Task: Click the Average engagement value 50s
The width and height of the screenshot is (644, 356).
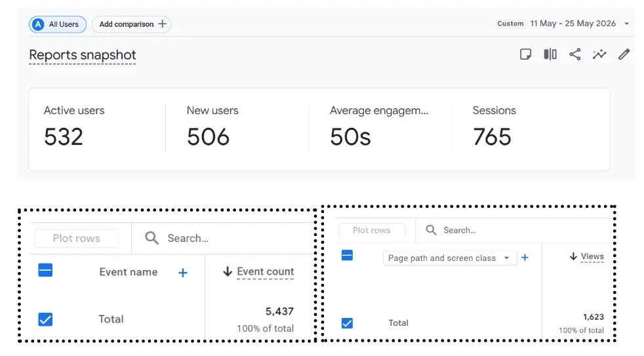Action: (350, 137)
